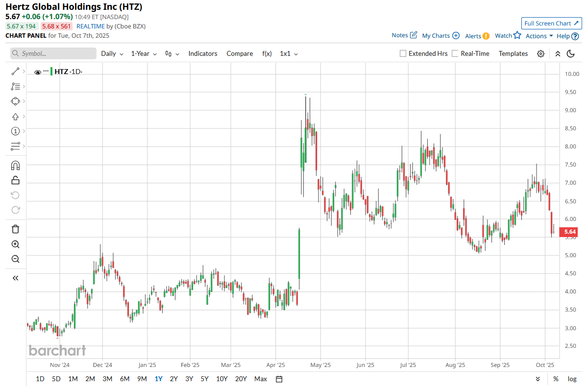Enable the Extended Hrs checkbox
The width and height of the screenshot is (588, 390).
tap(403, 54)
